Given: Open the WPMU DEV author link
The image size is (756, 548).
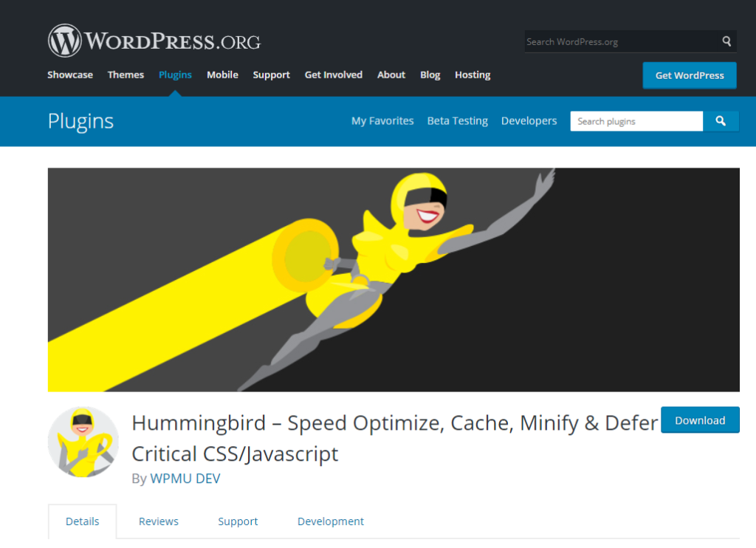Looking at the screenshot, I should pos(185,479).
